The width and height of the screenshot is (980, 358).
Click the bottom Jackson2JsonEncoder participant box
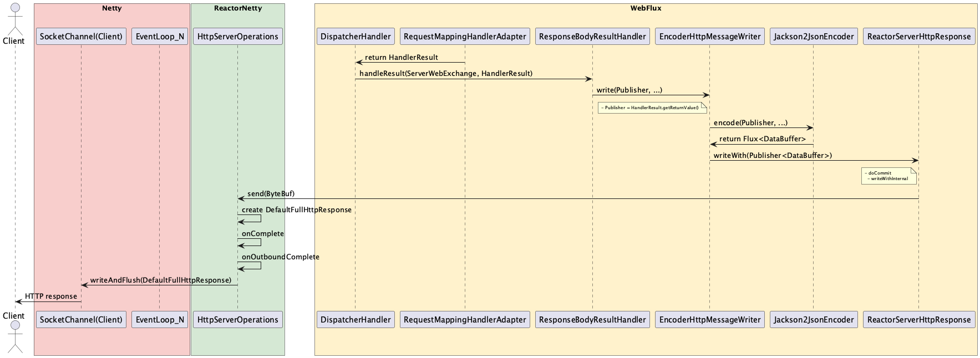tap(814, 320)
